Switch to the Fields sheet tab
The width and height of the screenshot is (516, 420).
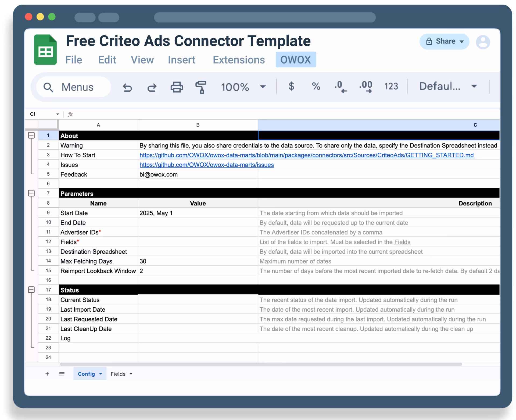pos(118,374)
